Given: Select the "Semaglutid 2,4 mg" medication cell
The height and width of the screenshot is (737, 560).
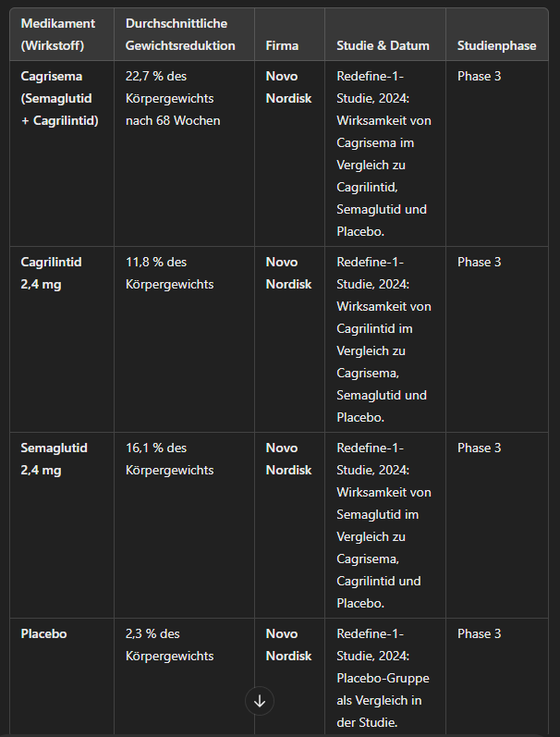Looking at the screenshot, I should click(x=55, y=459).
